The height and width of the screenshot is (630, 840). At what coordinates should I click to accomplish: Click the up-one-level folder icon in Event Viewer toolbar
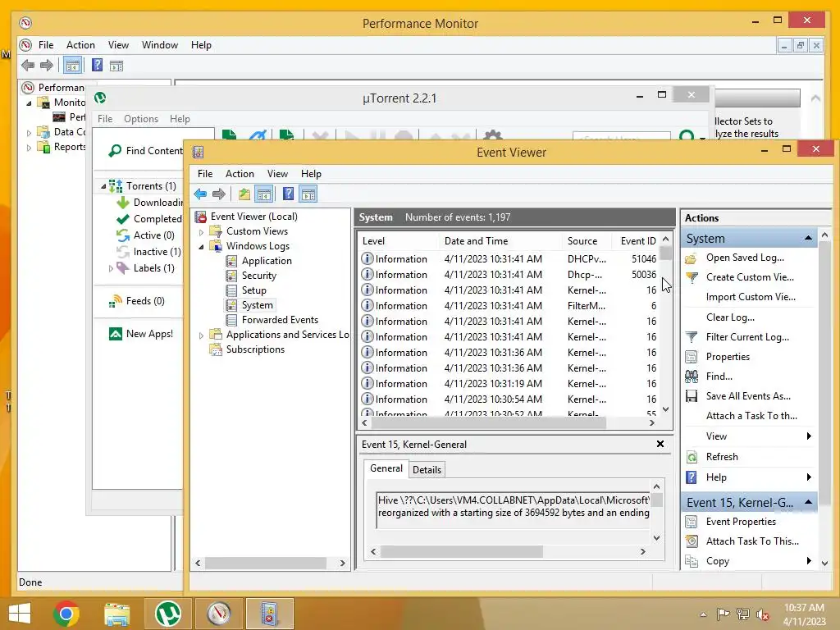[244, 194]
